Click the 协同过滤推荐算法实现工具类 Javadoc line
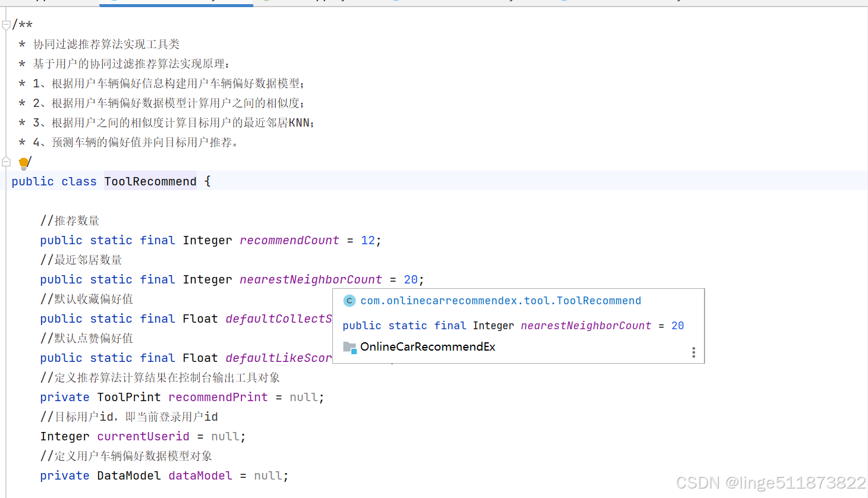 106,44
